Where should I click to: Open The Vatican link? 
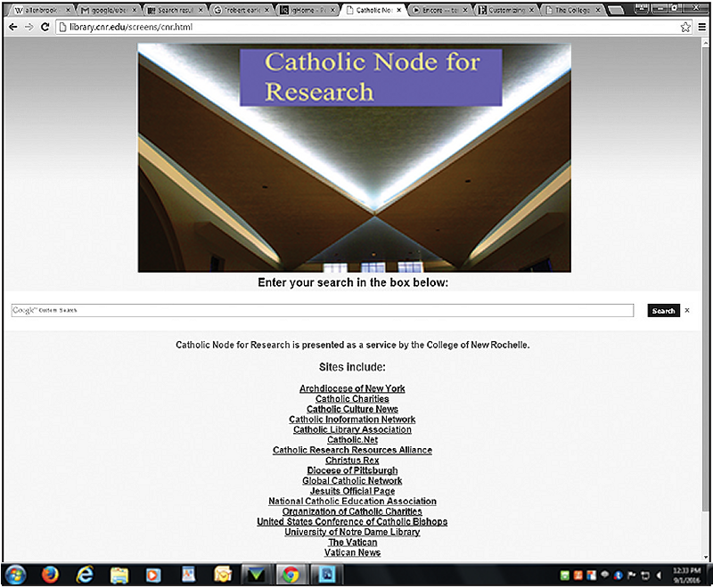352,542
